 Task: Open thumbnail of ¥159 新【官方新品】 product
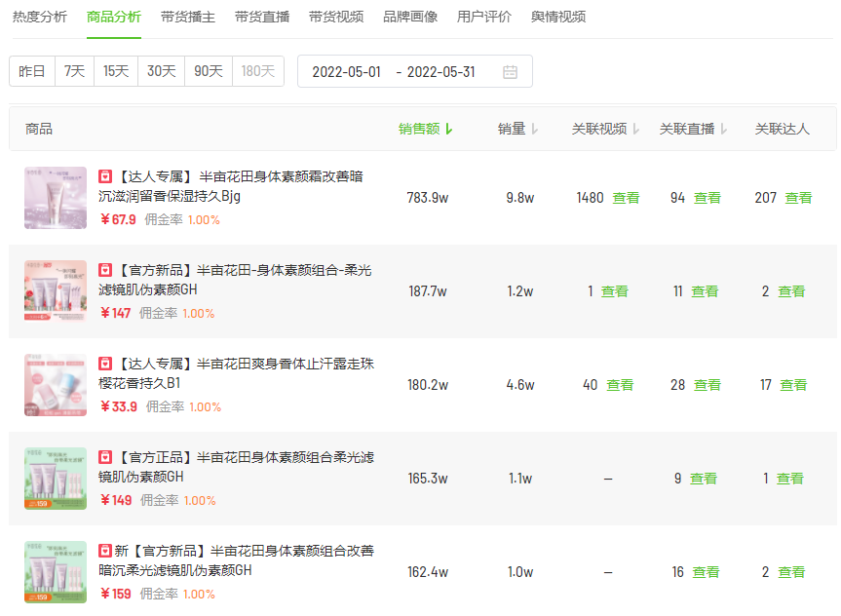56,572
